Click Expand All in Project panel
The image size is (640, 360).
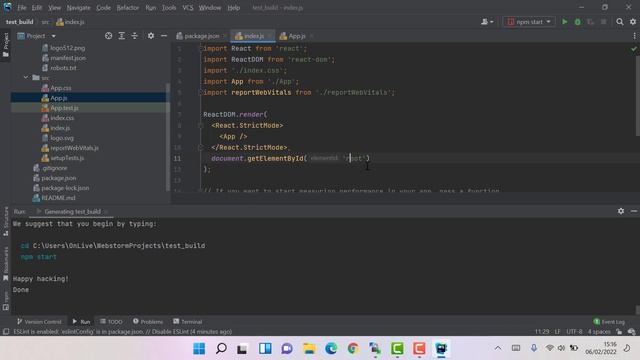(x=122, y=36)
